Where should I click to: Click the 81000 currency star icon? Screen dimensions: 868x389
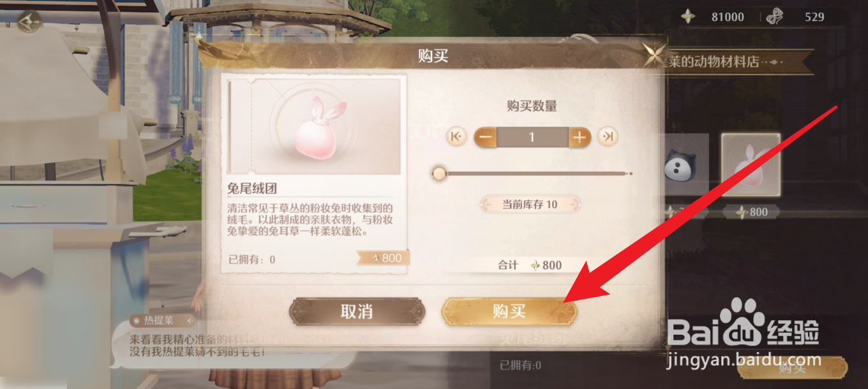pos(687,17)
